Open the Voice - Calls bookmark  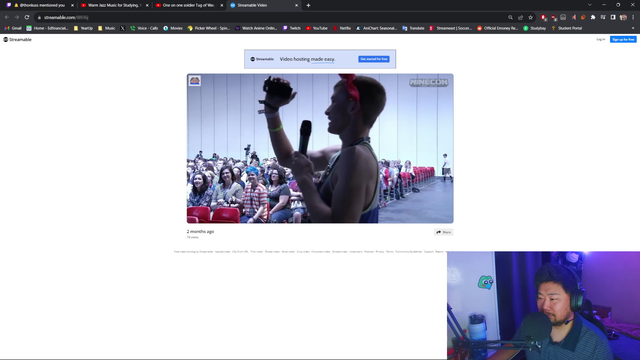click(x=144, y=28)
